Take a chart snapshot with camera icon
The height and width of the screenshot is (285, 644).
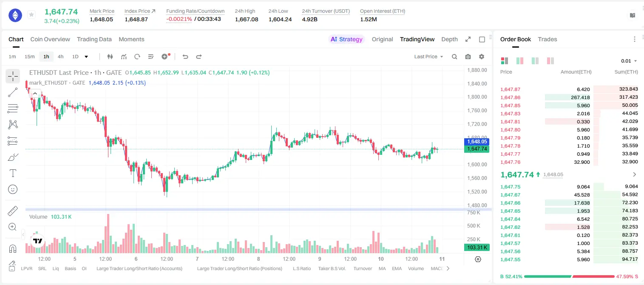click(468, 57)
